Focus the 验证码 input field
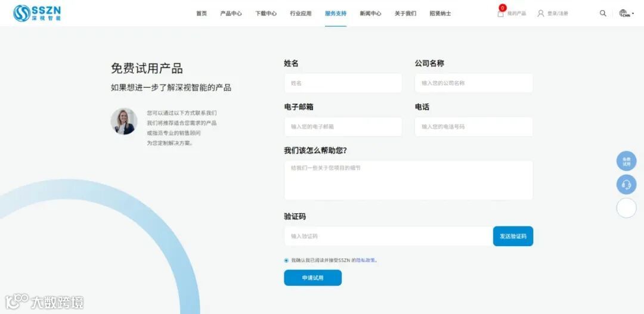Image resolution: width=644 pixels, height=314 pixels. [389, 237]
